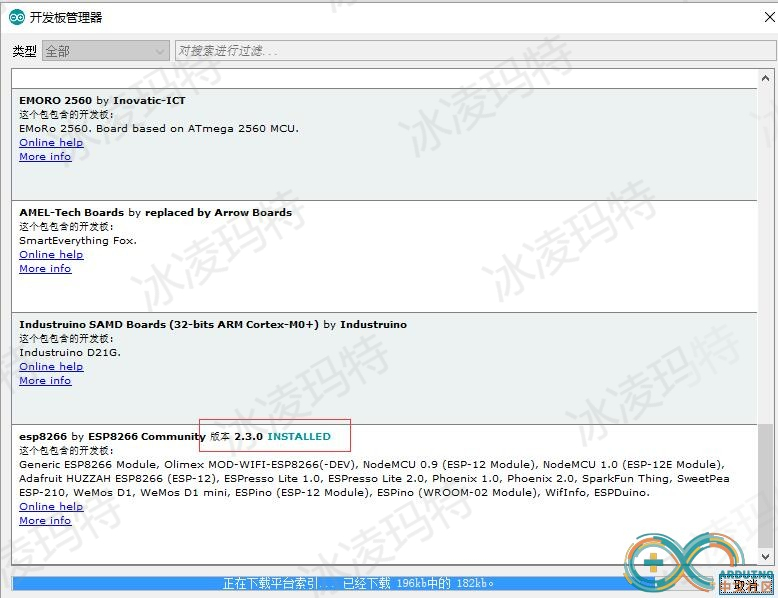Click the vertical scrollbar thumb

coord(765,485)
